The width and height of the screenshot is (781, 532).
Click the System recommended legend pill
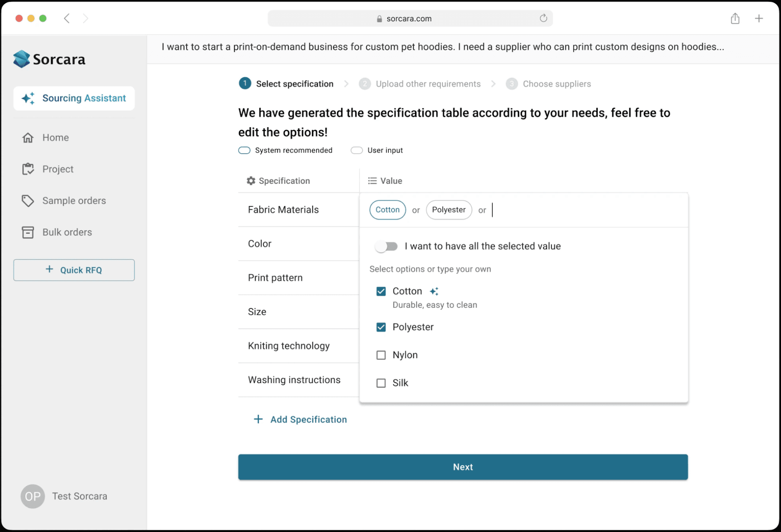(x=244, y=150)
